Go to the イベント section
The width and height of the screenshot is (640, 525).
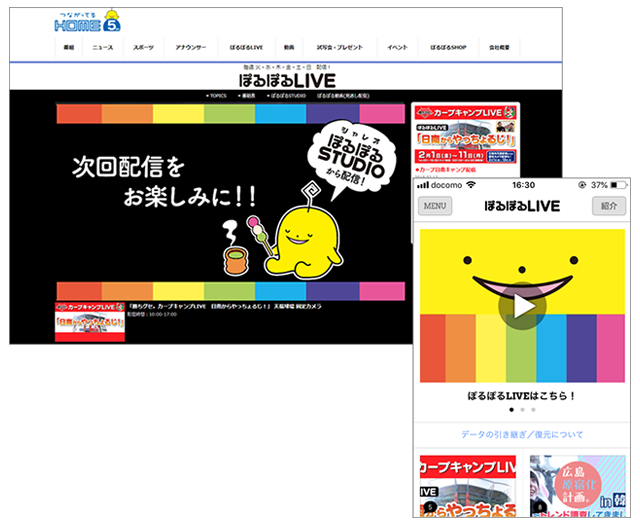pyautogui.click(x=398, y=47)
